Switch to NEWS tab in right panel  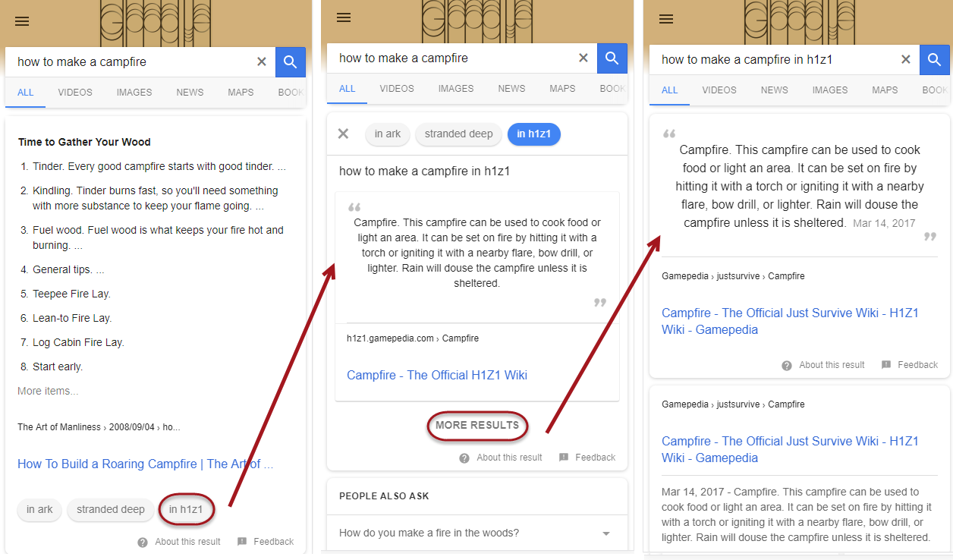point(774,90)
